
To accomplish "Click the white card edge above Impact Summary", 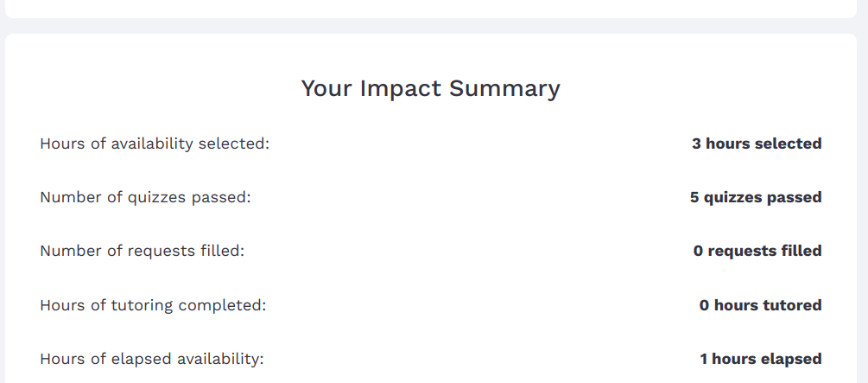I will [x=430, y=8].
